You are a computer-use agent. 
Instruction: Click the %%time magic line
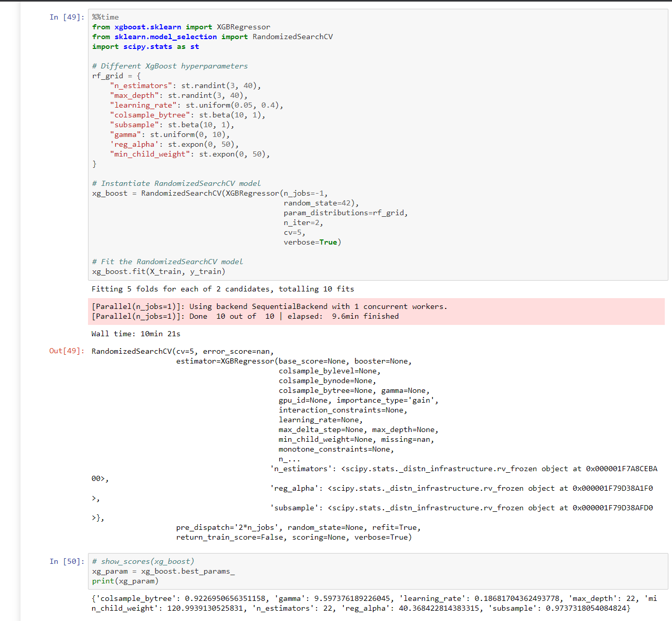point(105,17)
